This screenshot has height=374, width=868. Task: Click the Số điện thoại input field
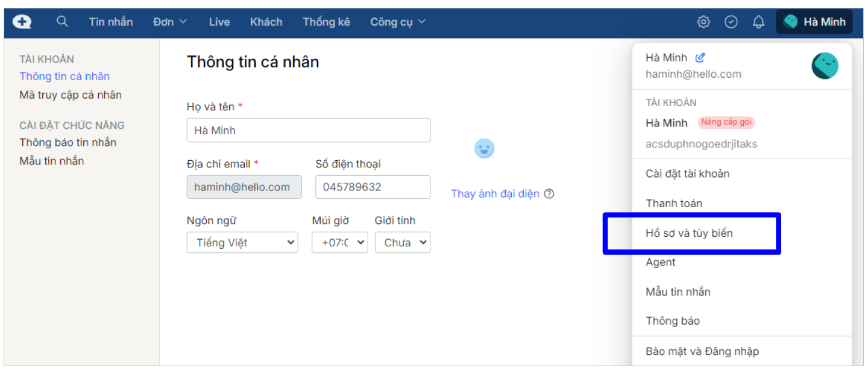click(373, 187)
